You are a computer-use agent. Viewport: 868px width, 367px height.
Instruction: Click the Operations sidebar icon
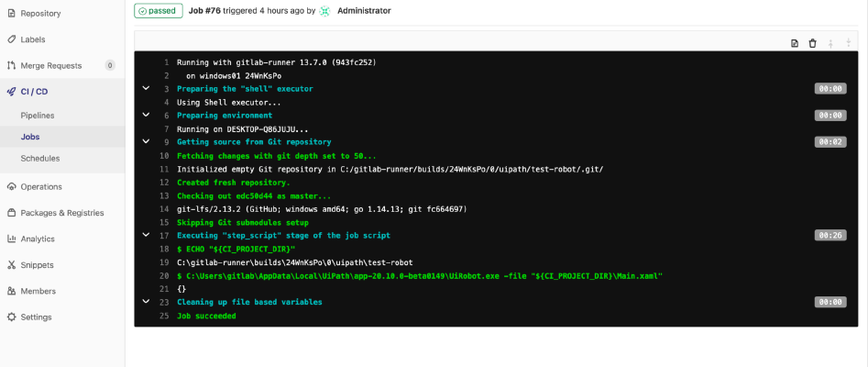(x=12, y=187)
